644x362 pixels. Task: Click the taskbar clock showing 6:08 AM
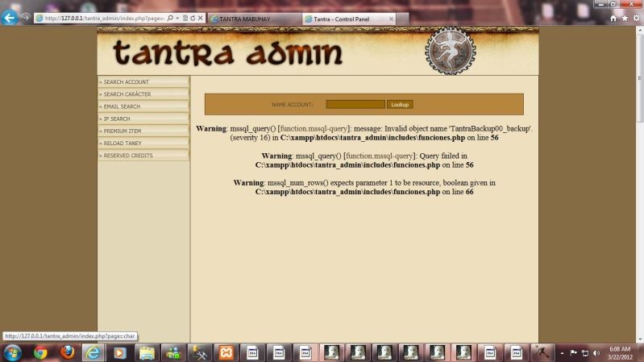coord(620,353)
